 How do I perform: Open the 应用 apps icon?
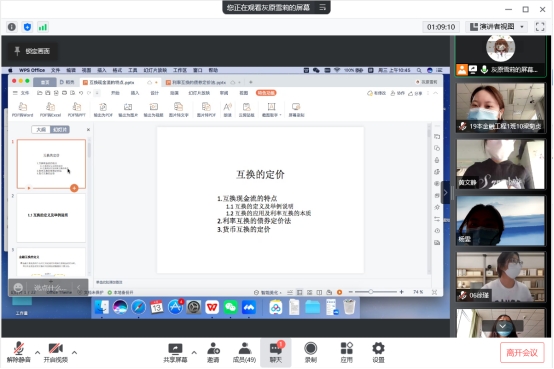pos(346,352)
